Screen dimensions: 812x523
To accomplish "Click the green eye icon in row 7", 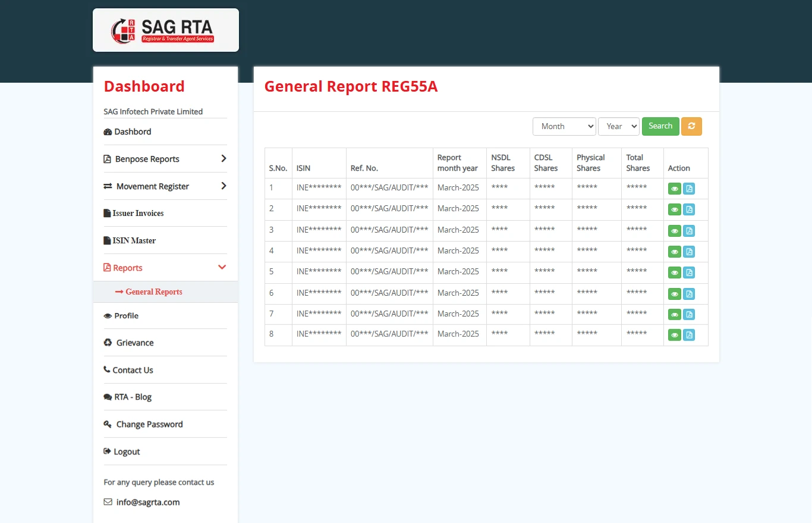I will click(x=675, y=314).
